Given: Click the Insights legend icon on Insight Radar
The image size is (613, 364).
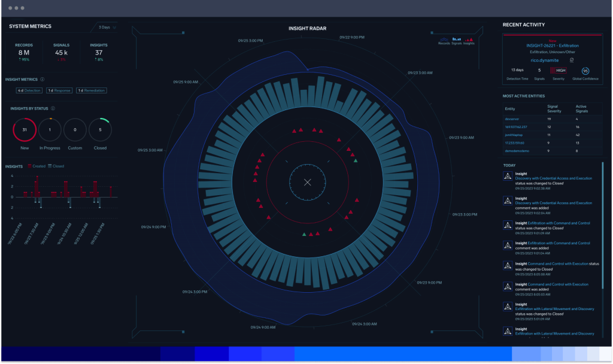Looking at the screenshot, I should pyautogui.click(x=468, y=40).
